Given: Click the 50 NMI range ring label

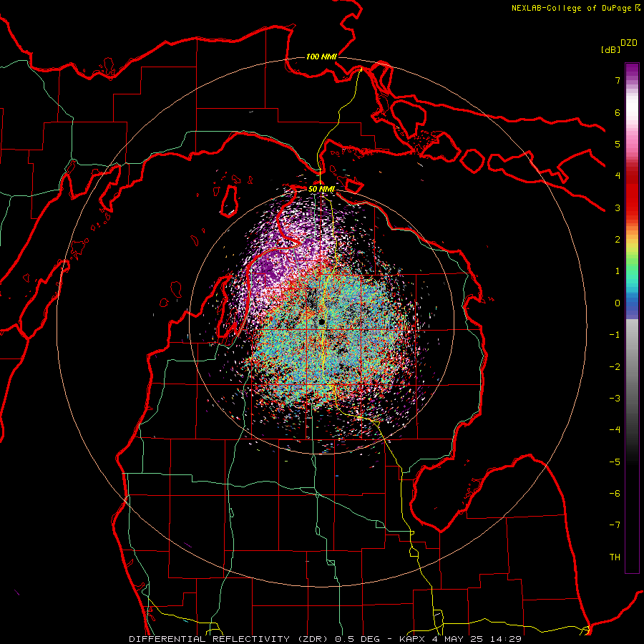Looking at the screenshot, I should (x=321, y=189).
